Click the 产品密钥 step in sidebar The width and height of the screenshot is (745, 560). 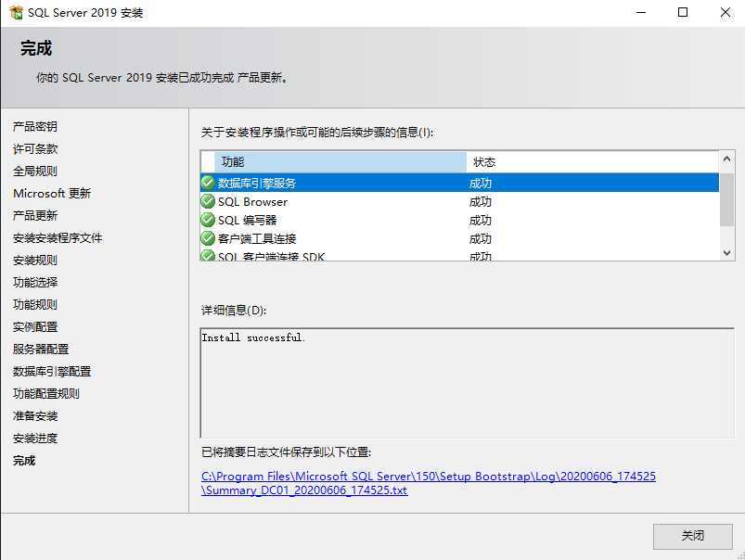[x=35, y=126]
